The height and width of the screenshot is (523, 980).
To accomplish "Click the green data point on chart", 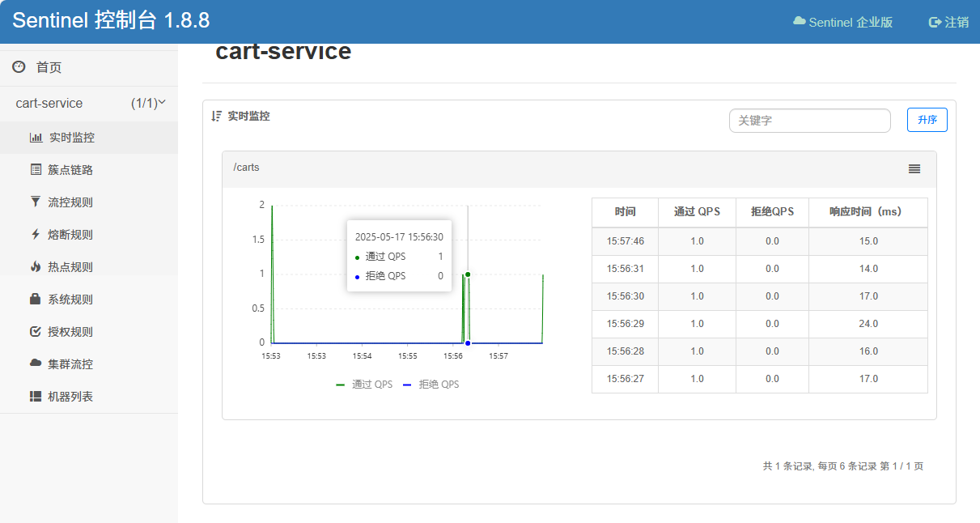I will click(468, 274).
